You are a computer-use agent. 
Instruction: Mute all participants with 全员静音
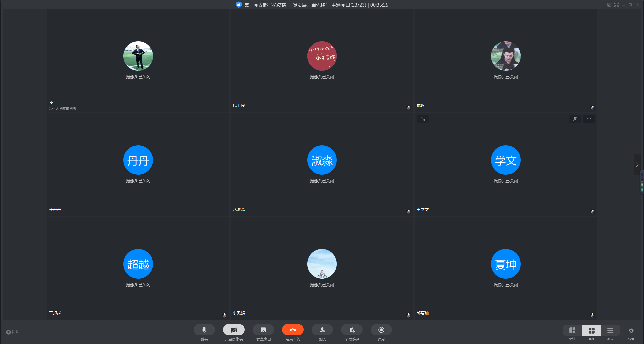point(352,330)
